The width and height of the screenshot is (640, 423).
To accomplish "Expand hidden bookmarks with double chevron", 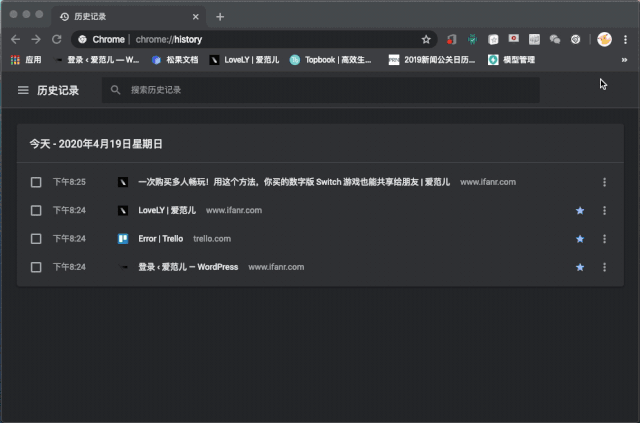I will [624, 60].
